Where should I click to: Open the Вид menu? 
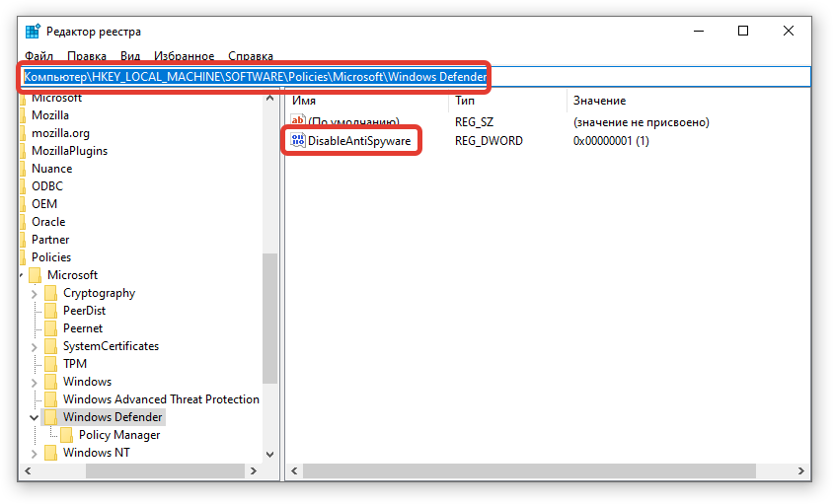tap(130, 56)
